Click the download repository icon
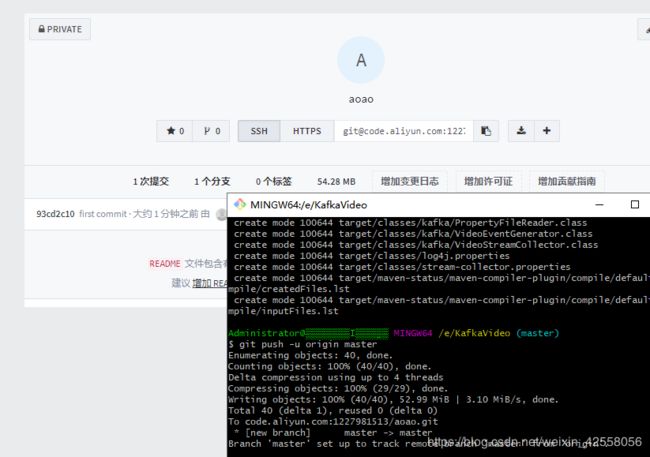The image size is (650, 457). coord(521,131)
